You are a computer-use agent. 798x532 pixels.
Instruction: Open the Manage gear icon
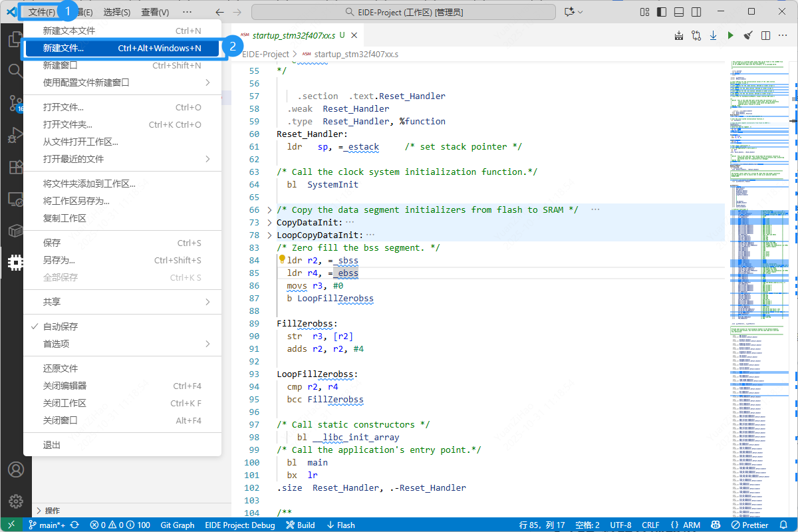point(15,501)
